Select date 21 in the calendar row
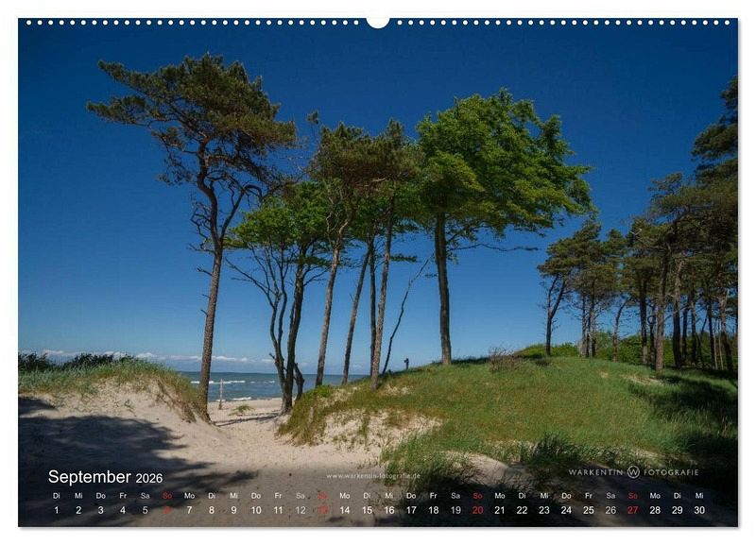The image size is (756, 545). (x=500, y=510)
